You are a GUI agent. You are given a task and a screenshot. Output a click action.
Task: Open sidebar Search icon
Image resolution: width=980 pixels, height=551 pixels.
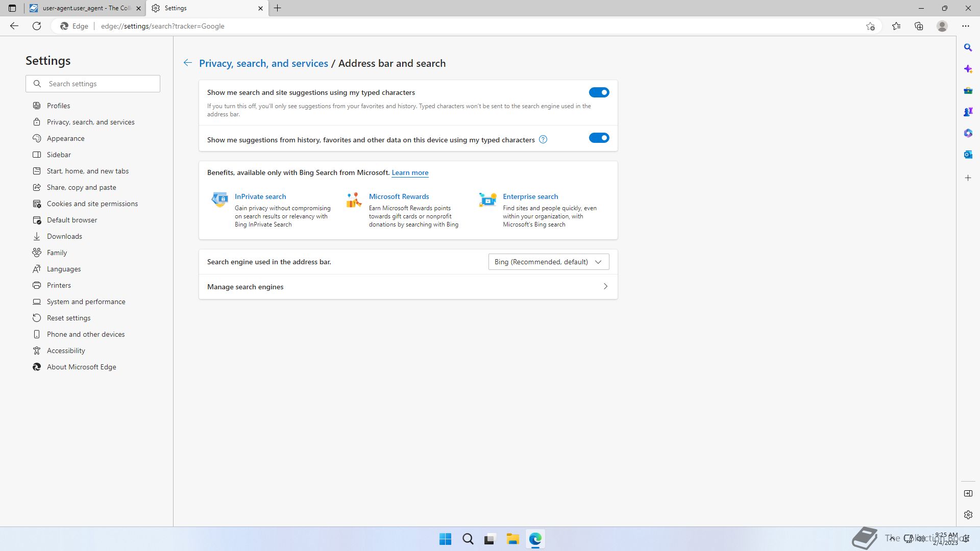(x=968, y=47)
